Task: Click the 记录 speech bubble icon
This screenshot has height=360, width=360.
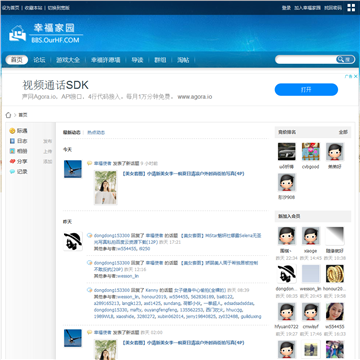Action: [12, 172]
